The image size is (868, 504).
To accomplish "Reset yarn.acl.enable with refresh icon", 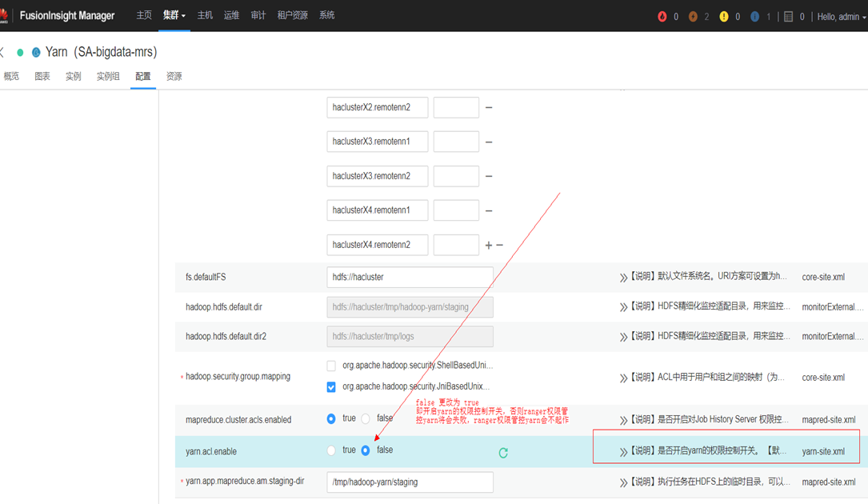I will click(x=503, y=453).
